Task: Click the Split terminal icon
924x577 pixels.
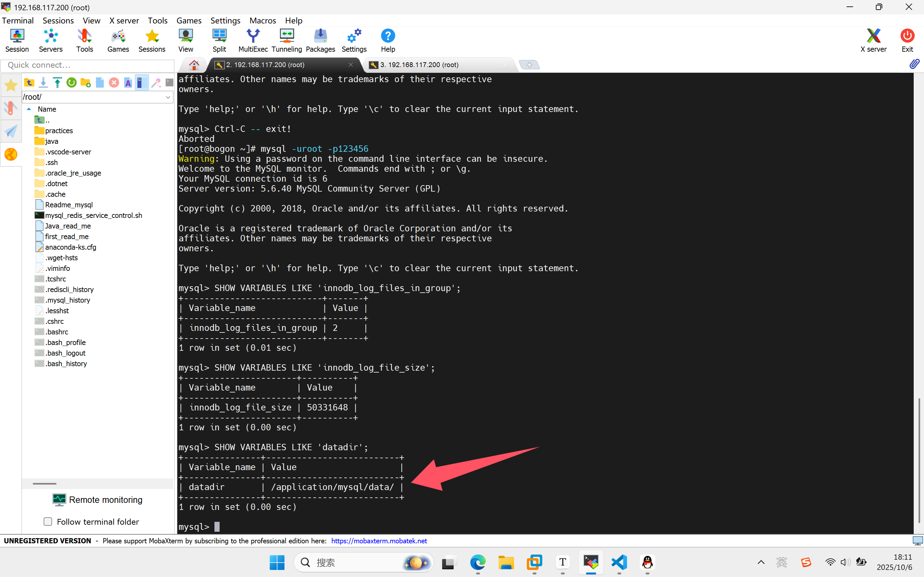Action: [x=219, y=40]
